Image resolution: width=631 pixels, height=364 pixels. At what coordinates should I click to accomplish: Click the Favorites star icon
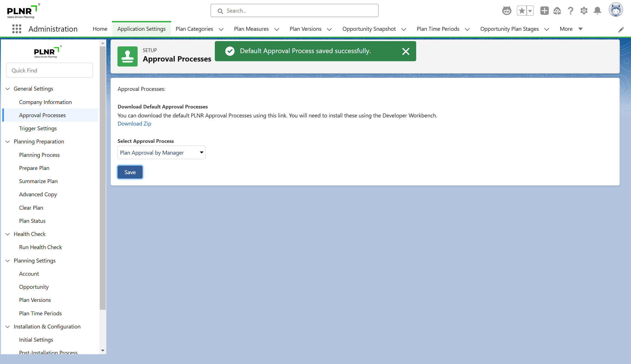(x=522, y=11)
